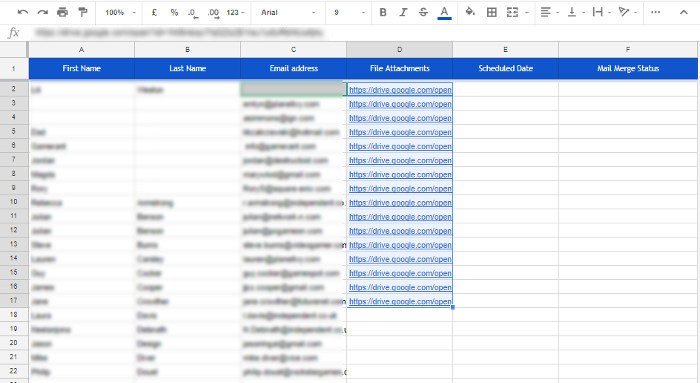Screen dimensions: 700x383
Task: Toggle bold formatting
Action: click(x=383, y=12)
